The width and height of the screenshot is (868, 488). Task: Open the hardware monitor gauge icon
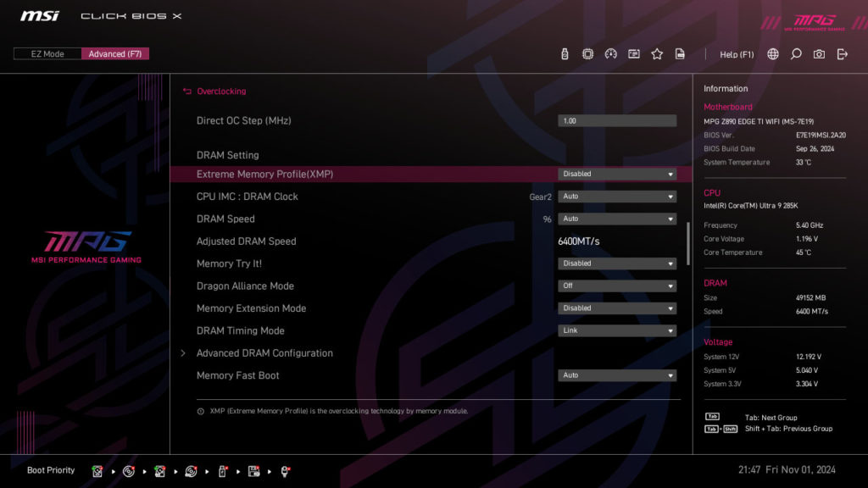pyautogui.click(x=611, y=53)
